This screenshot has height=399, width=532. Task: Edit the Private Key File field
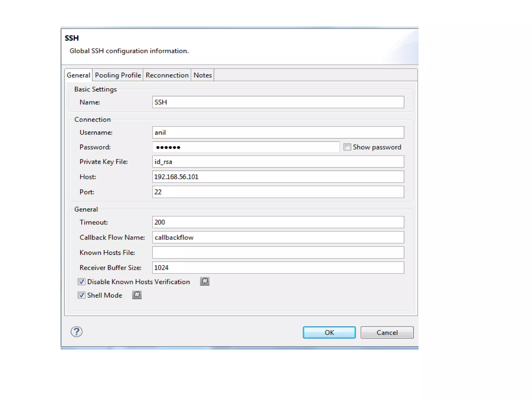(x=278, y=162)
